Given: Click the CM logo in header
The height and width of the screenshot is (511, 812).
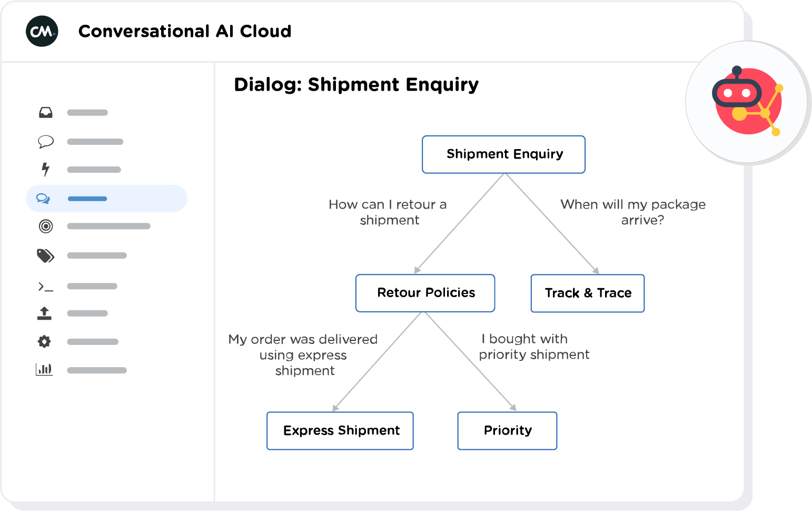Looking at the screenshot, I should coord(42,32).
